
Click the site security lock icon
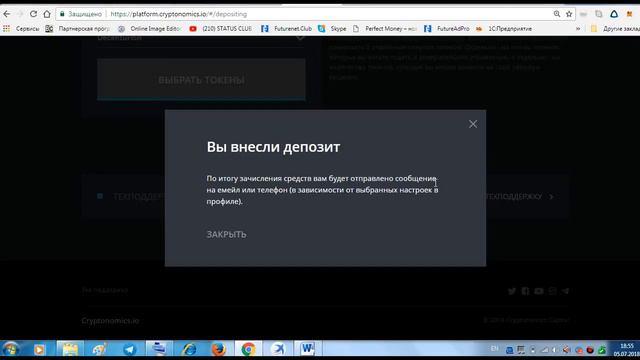click(62, 14)
